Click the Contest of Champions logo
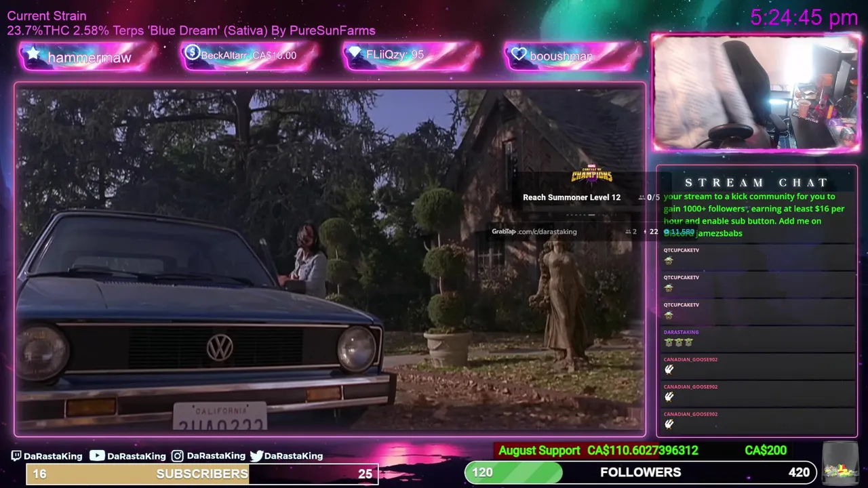Screen dimensions: 868x488 pyautogui.click(x=591, y=175)
